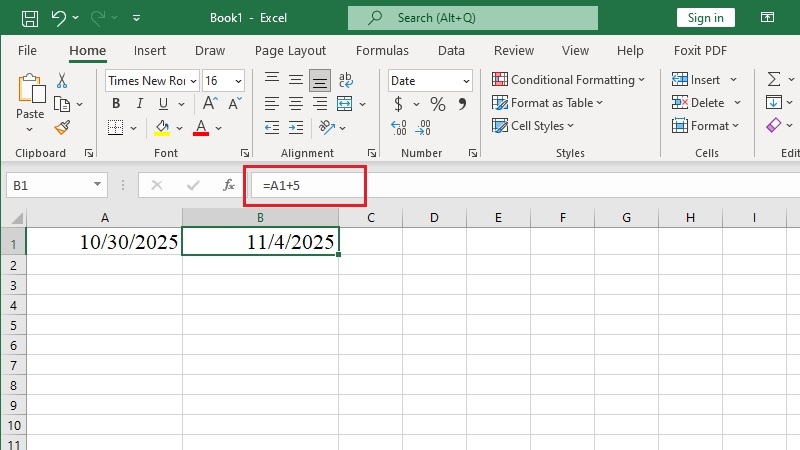Screen dimensions: 800x450
Task: Click the Align Right icon
Action: pyautogui.click(x=320, y=104)
